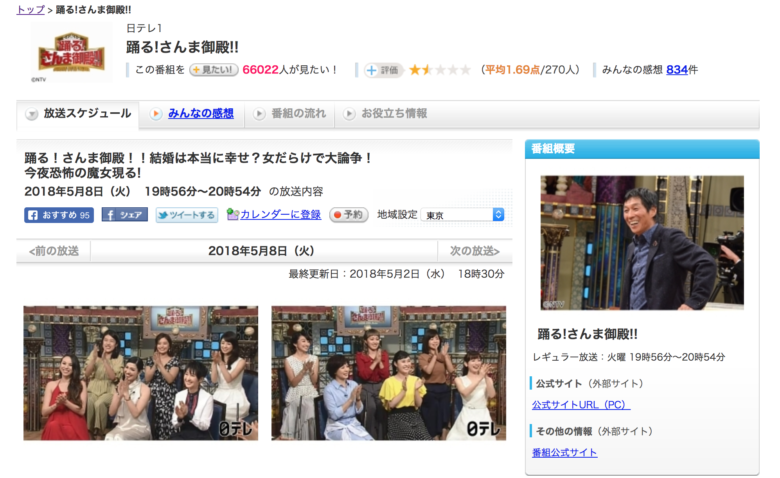The width and height of the screenshot is (780, 478).
Task: Click the star rating display
Action: point(440,70)
